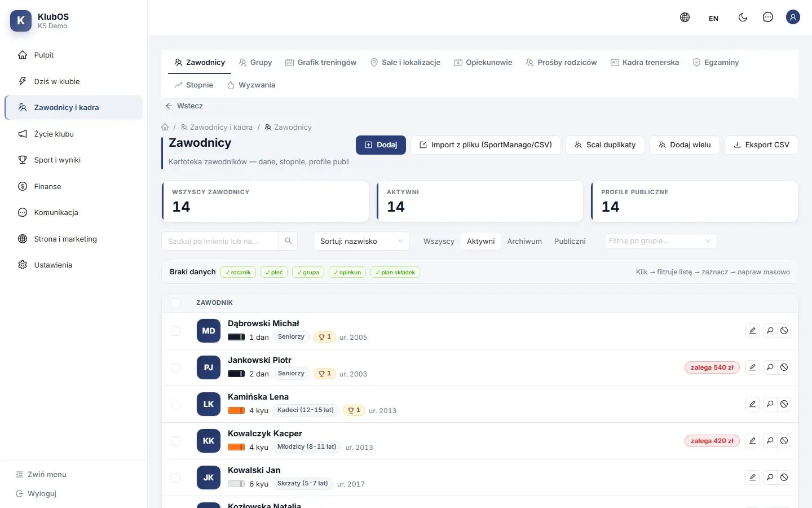Click edit pencil icon for Dąbrowski Michał

tap(752, 331)
